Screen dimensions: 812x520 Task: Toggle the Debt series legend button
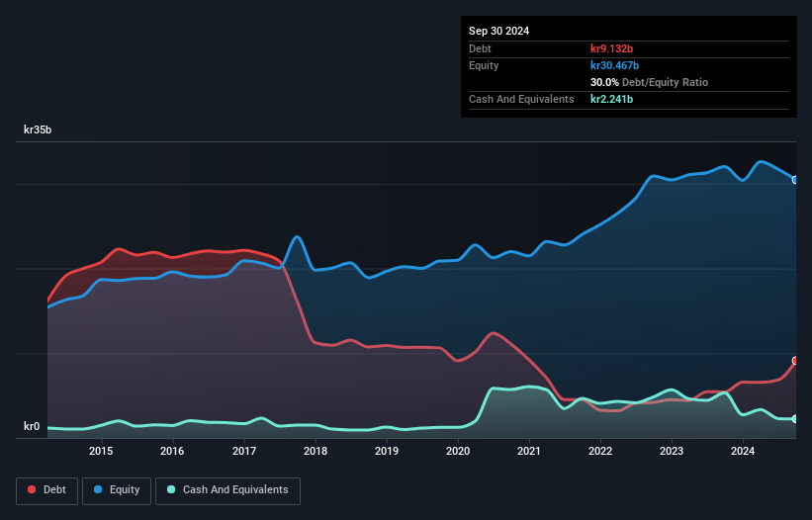(x=46, y=490)
